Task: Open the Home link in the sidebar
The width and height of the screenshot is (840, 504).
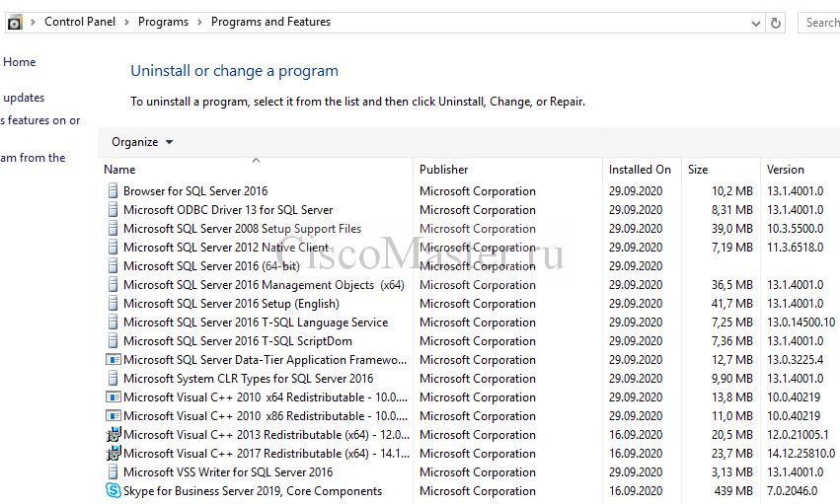Action: tap(20, 62)
